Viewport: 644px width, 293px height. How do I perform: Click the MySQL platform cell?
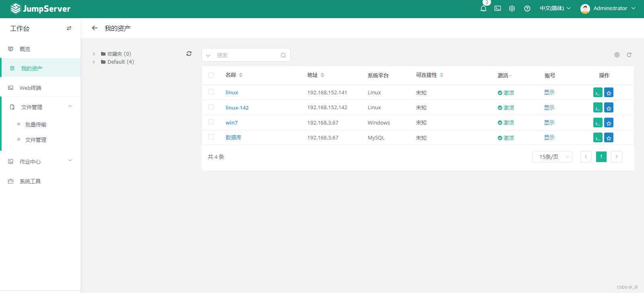[376, 138]
